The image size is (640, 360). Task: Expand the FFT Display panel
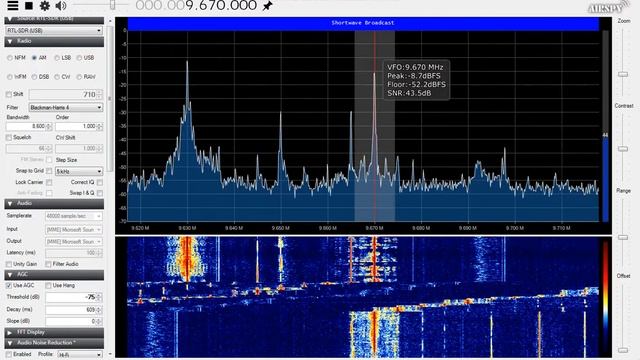click(54, 333)
